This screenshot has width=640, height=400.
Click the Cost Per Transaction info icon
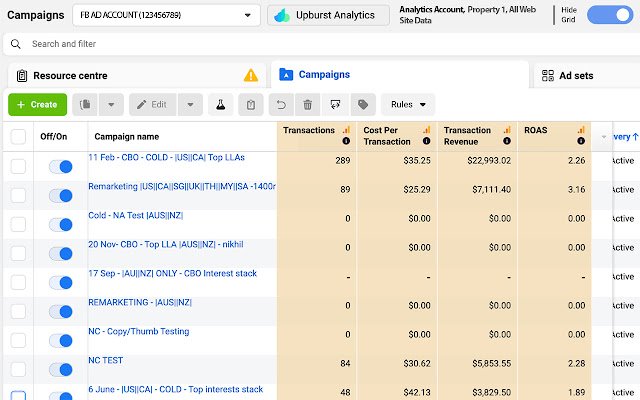427,141
